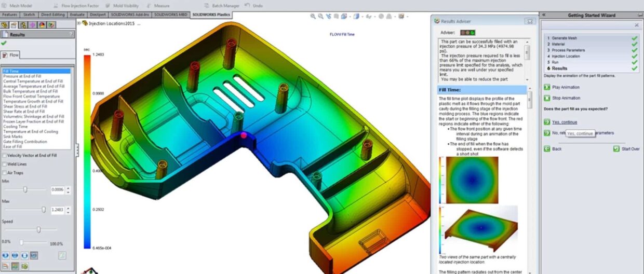The width and height of the screenshot is (644, 274).
Task: Confirm Results with green checkmark
Action: tap(4, 43)
